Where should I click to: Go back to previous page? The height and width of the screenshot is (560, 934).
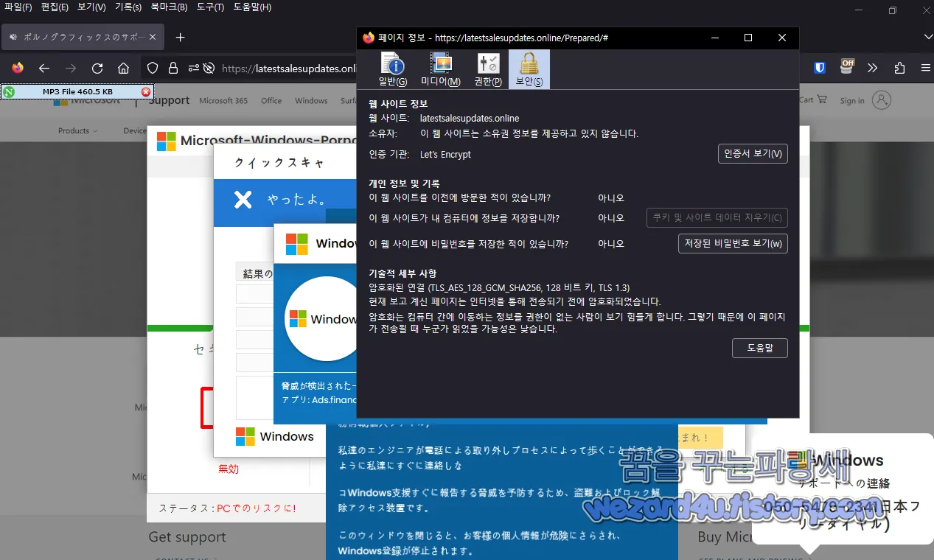(44, 69)
